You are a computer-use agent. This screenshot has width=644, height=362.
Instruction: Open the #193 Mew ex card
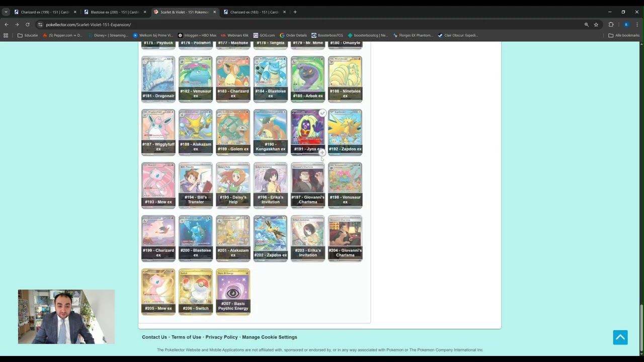coord(158,185)
